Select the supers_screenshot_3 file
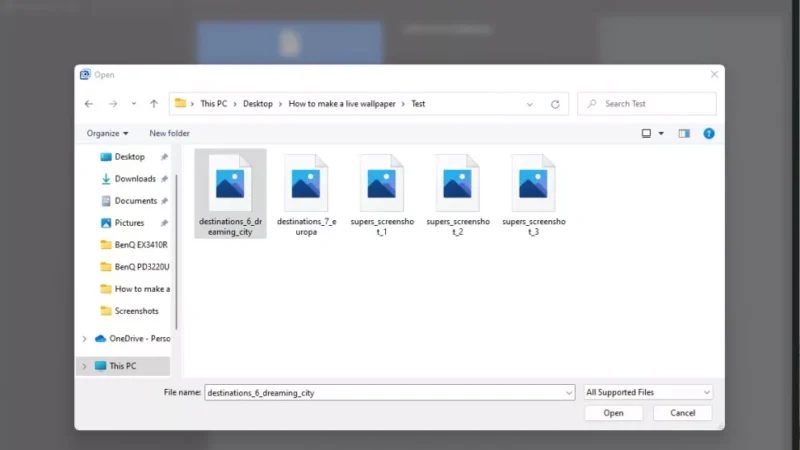The width and height of the screenshot is (800, 450). [534, 195]
